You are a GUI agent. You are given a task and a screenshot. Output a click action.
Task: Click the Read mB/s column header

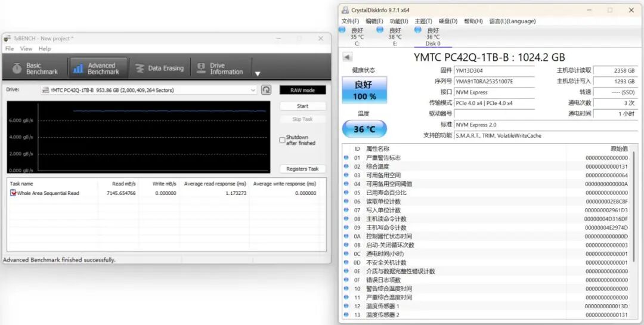coord(123,184)
